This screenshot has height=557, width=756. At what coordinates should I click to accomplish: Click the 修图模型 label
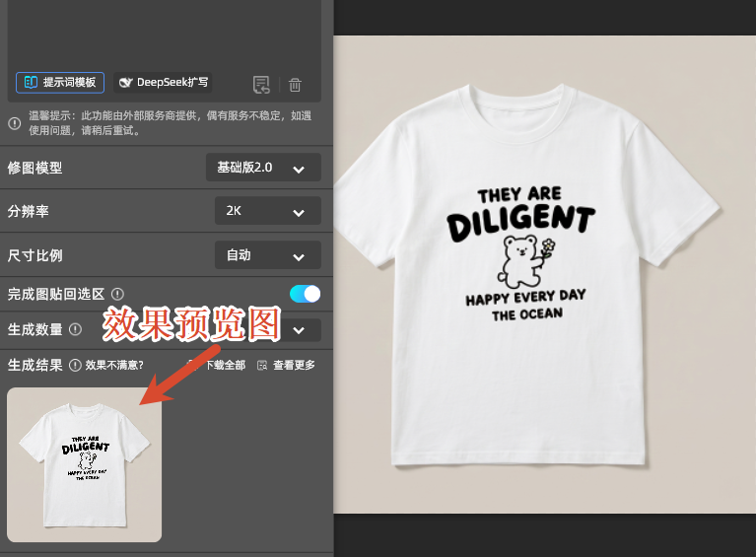coord(34,168)
